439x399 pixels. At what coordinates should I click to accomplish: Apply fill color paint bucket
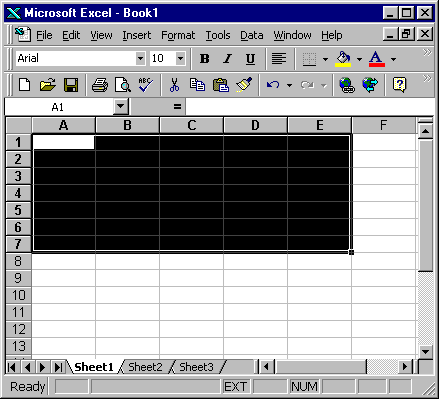343,59
